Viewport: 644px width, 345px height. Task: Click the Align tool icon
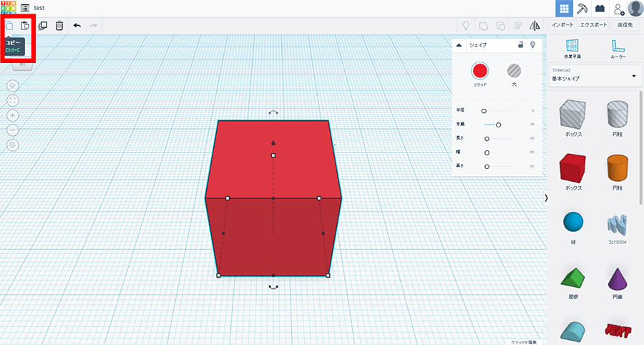coord(518,26)
